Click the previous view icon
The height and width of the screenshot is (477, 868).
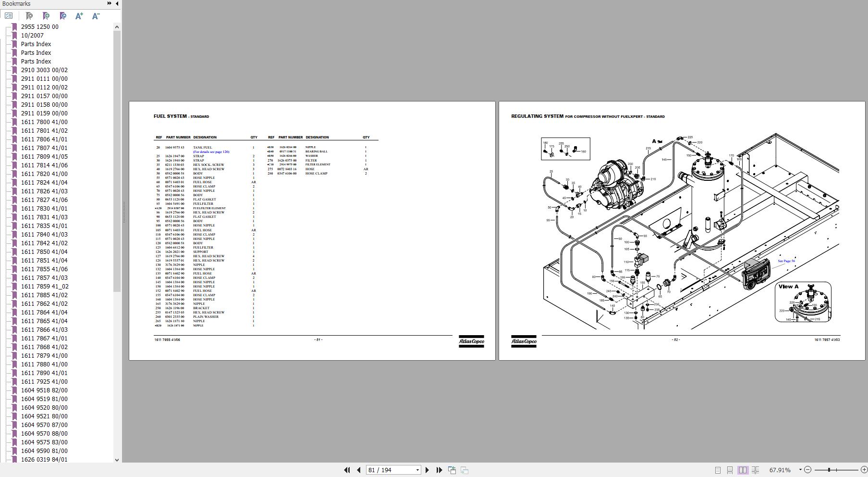tap(452, 470)
